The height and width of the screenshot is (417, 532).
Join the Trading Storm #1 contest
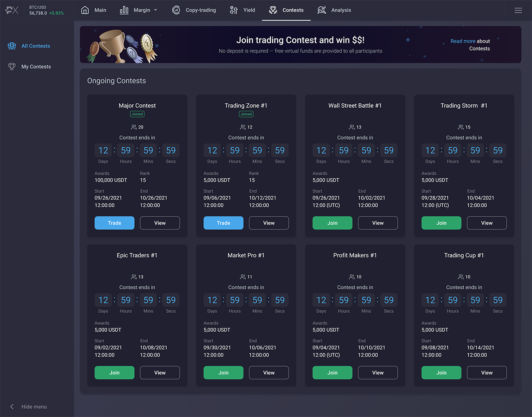(441, 223)
